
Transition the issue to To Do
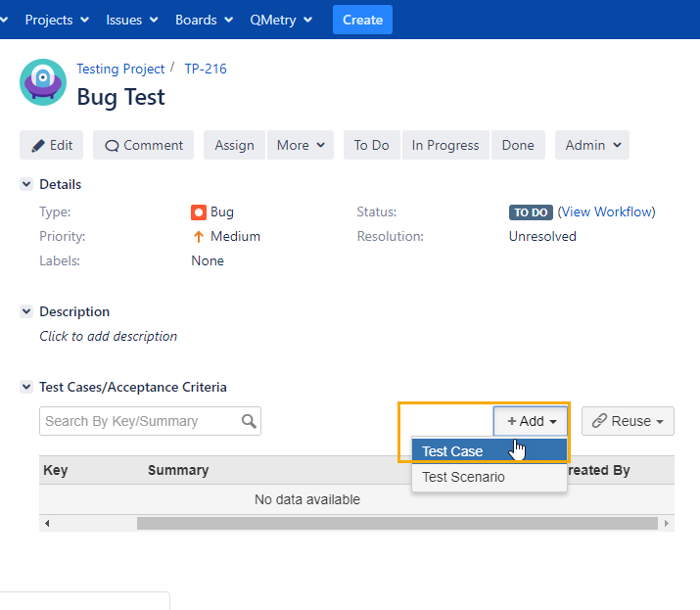click(371, 145)
